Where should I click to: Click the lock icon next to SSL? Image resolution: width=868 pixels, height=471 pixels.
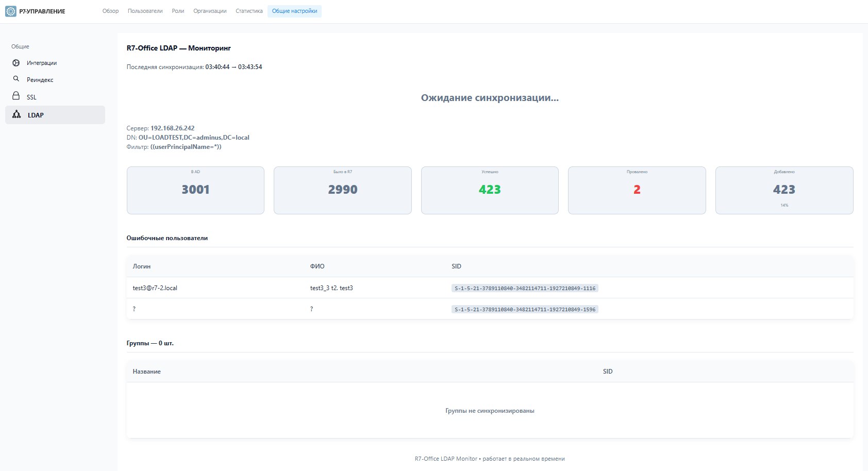(x=16, y=97)
